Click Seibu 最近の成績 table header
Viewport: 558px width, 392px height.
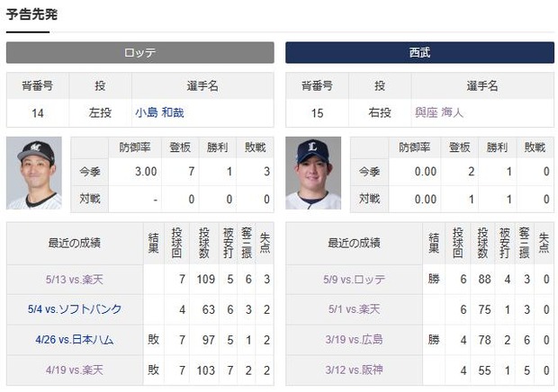click(354, 243)
